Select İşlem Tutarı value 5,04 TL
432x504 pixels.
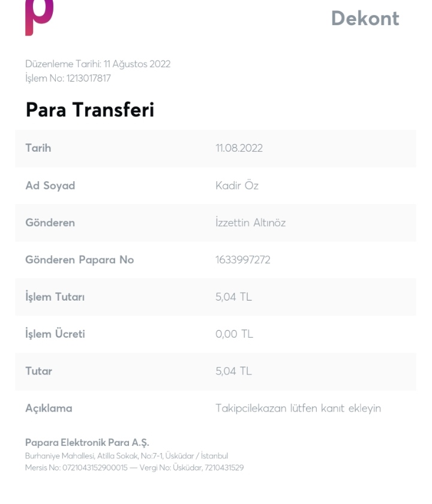(233, 297)
